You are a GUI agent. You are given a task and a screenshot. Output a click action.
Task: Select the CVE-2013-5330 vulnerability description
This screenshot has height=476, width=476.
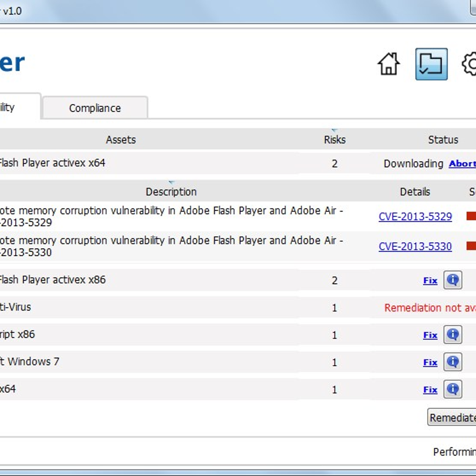(171, 246)
